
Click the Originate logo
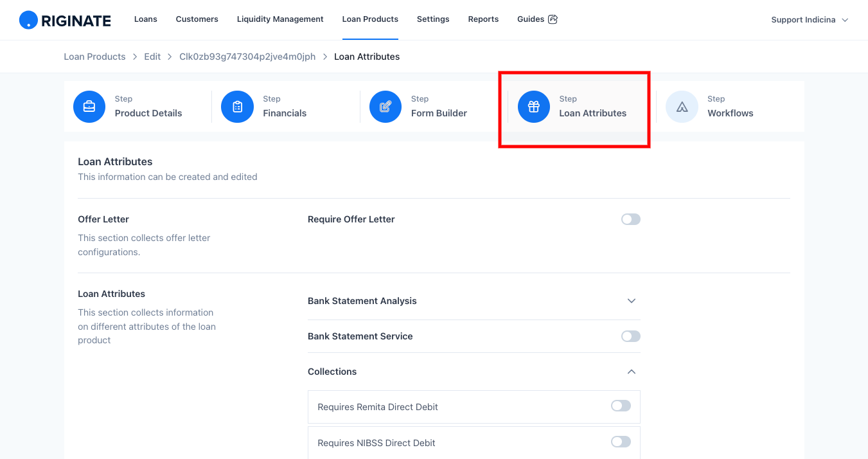pos(65,20)
